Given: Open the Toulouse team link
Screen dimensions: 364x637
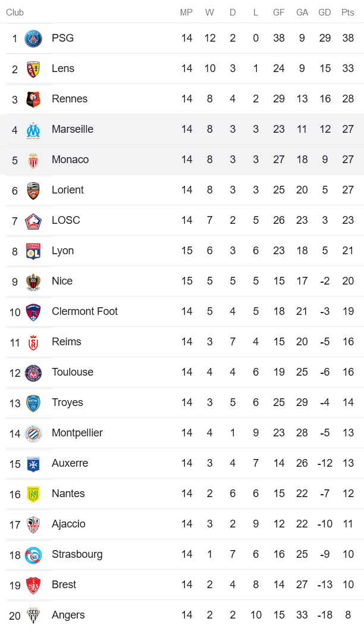Looking at the screenshot, I should pyautogui.click(x=73, y=372).
